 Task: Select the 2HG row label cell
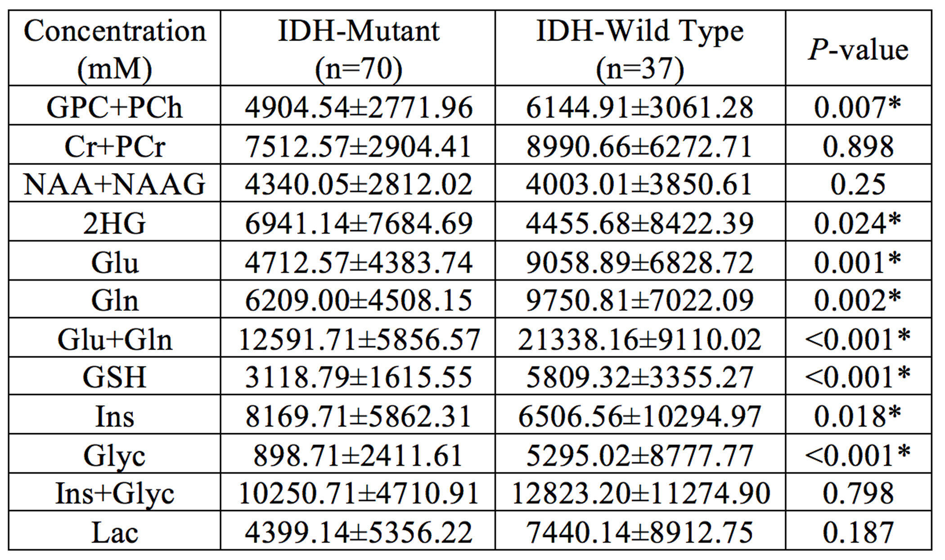click(x=114, y=223)
